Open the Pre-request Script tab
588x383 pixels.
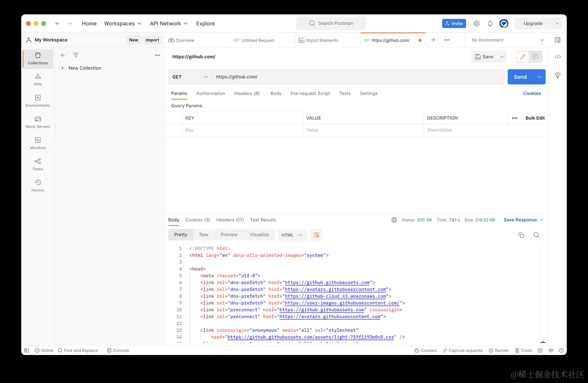click(x=310, y=93)
